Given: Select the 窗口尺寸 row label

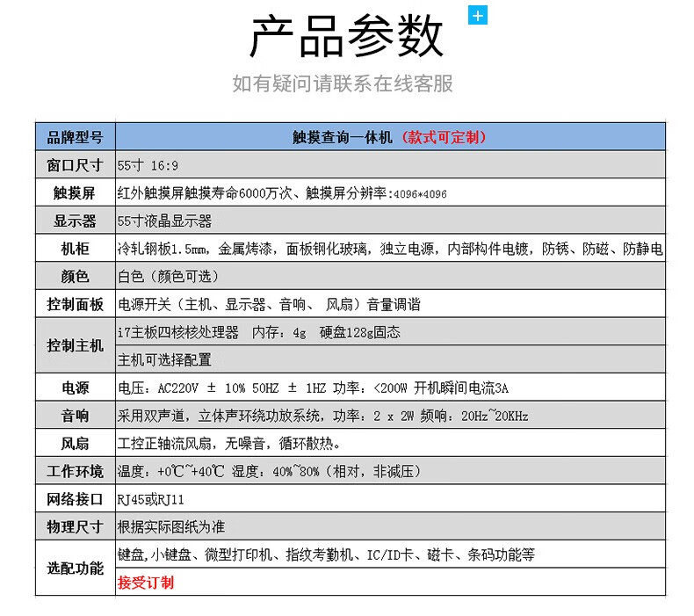Looking at the screenshot, I should click(x=75, y=165).
